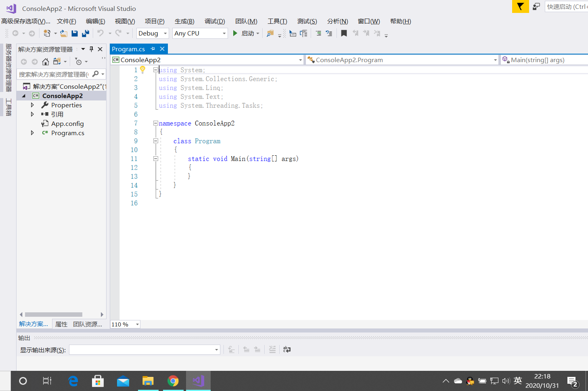Click the Quick Launch search box
Image resolution: width=588 pixels, height=391 pixels.
(567, 6)
